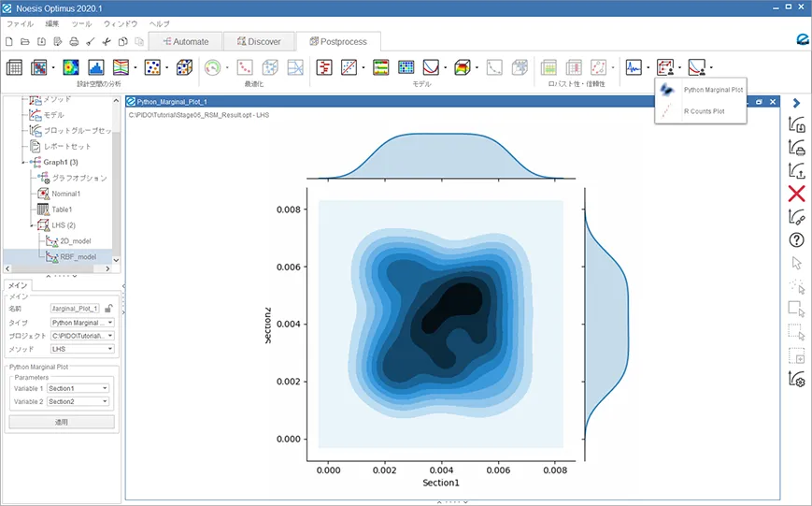
Task: Open the table view icon in toolbar
Action: click(14, 67)
